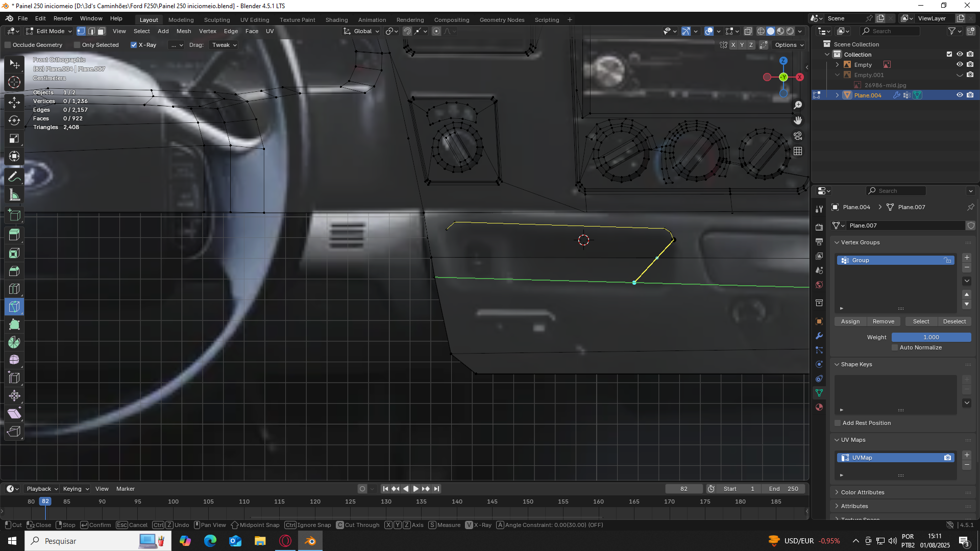Collapse the Vertex Groups panel
This screenshot has height=551, width=980.
coord(860,242)
